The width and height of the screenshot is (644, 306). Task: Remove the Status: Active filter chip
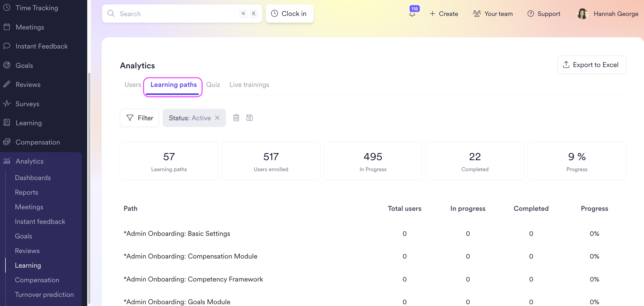click(x=217, y=118)
